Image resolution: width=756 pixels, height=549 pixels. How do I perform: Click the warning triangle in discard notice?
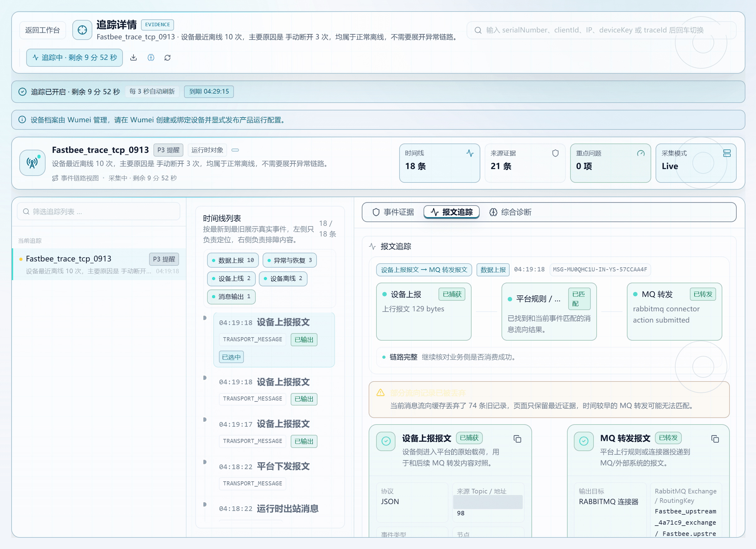point(380,392)
